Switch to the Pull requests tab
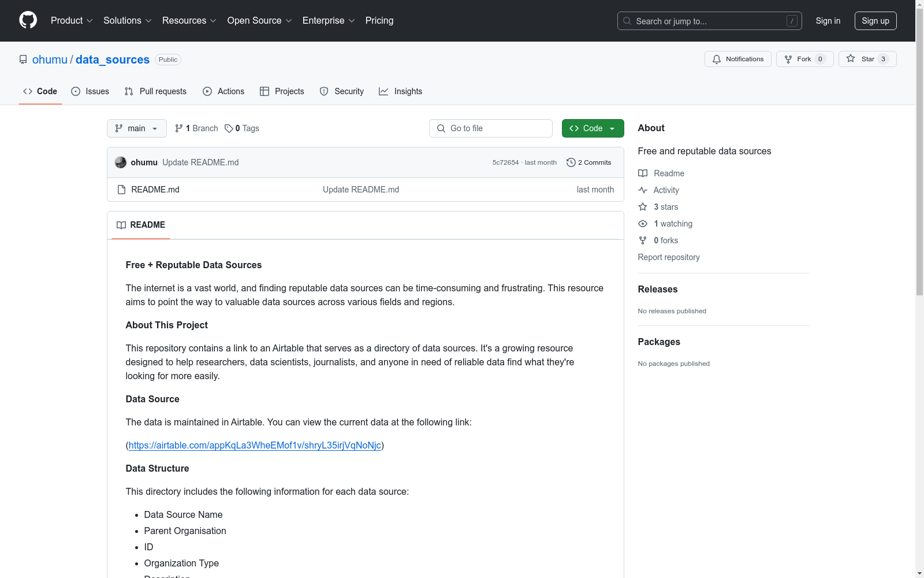 tap(155, 91)
